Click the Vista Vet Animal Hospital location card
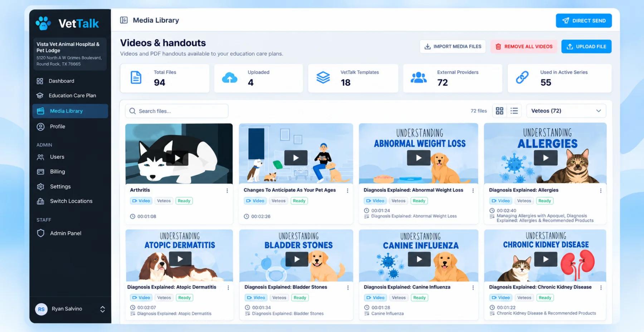The height and width of the screenshot is (332, 644). 70,54
